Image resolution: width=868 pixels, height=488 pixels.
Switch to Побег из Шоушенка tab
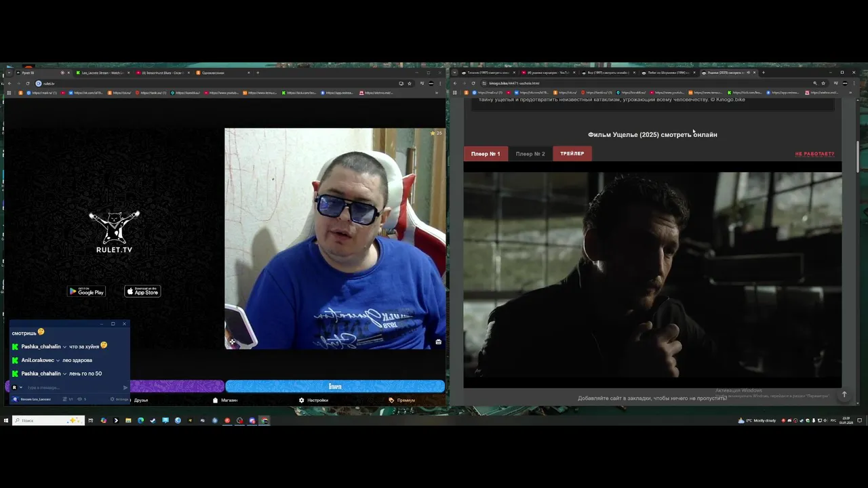pyautogui.click(x=668, y=73)
